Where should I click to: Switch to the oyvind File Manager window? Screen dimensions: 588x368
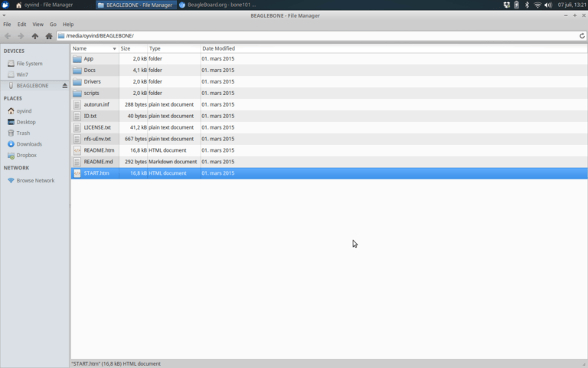point(44,5)
